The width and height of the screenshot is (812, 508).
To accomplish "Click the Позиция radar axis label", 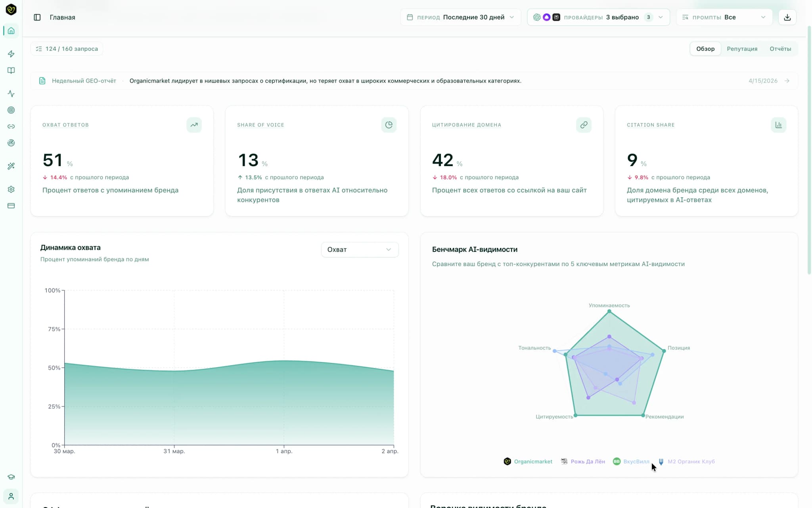I will click(x=678, y=348).
